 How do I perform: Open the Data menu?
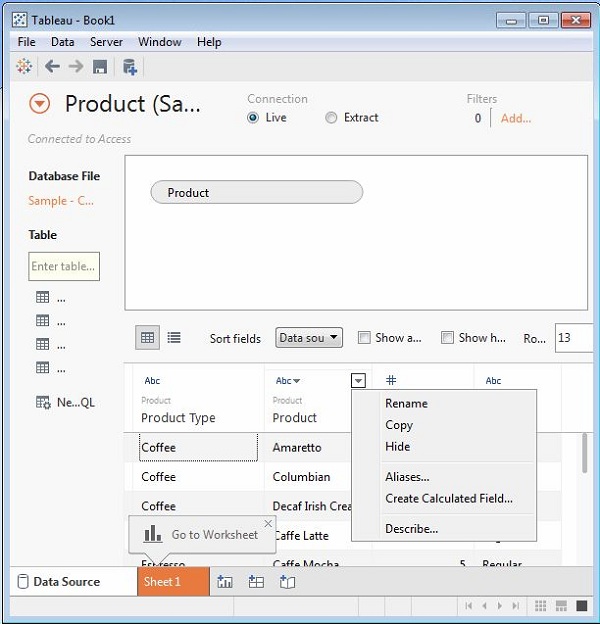click(x=62, y=42)
